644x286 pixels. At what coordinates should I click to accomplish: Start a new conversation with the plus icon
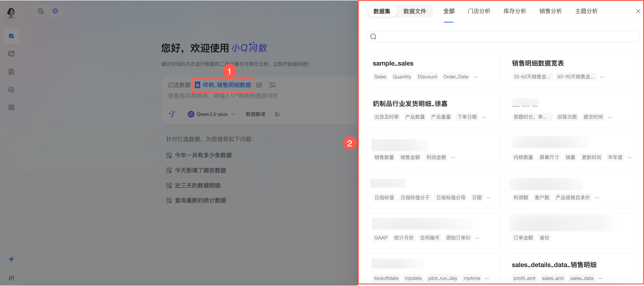[x=55, y=11]
